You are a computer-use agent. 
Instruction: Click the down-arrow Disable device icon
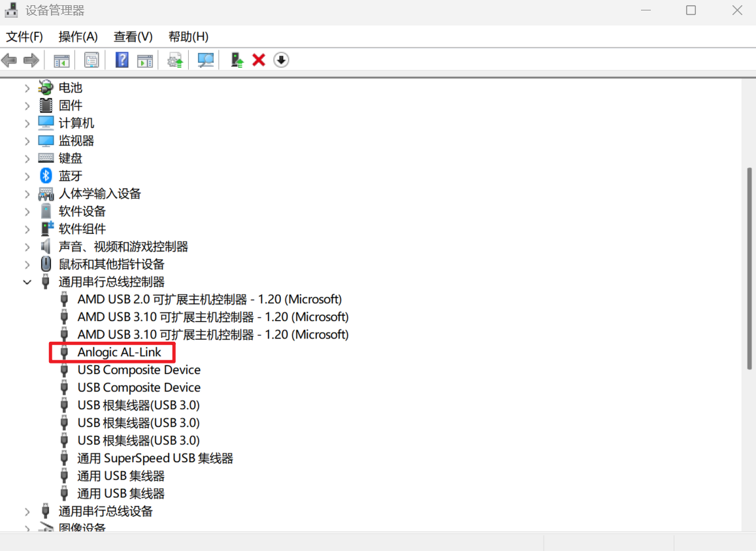281,60
